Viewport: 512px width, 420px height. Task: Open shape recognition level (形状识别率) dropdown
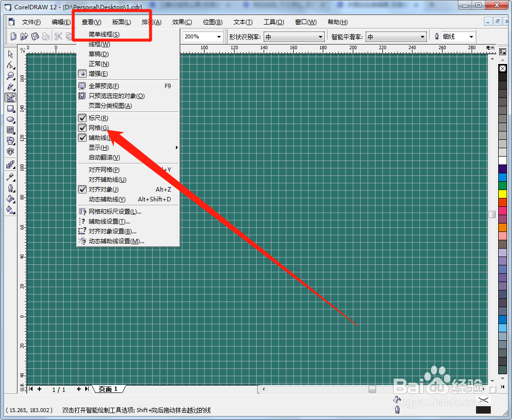tap(320, 37)
